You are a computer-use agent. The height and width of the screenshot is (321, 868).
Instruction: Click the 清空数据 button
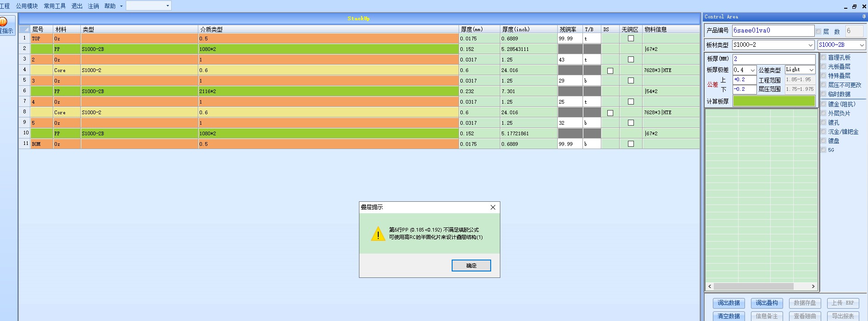point(728,316)
